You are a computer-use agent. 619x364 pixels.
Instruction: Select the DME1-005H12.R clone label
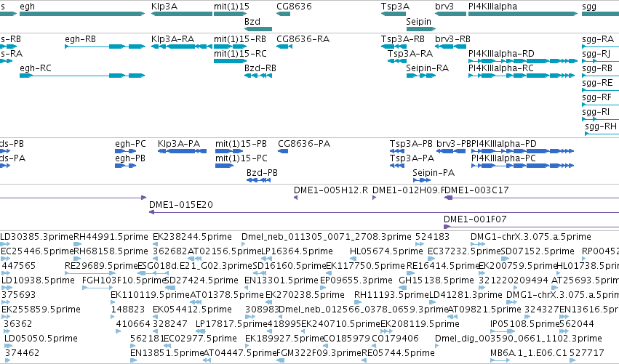(331, 190)
